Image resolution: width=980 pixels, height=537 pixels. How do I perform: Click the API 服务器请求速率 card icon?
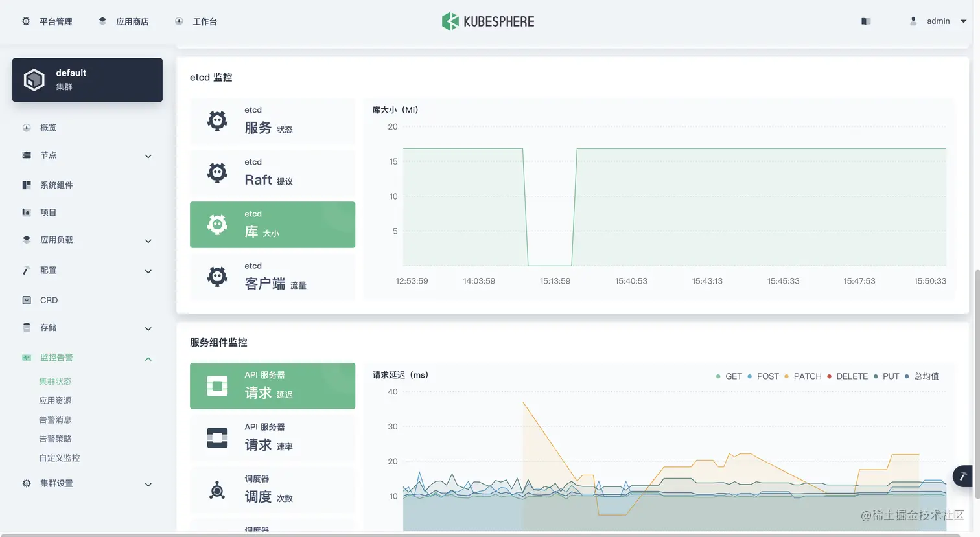pos(217,437)
